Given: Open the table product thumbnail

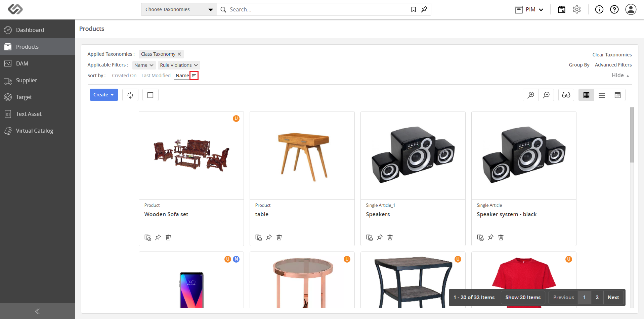Looking at the screenshot, I should point(302,155).
